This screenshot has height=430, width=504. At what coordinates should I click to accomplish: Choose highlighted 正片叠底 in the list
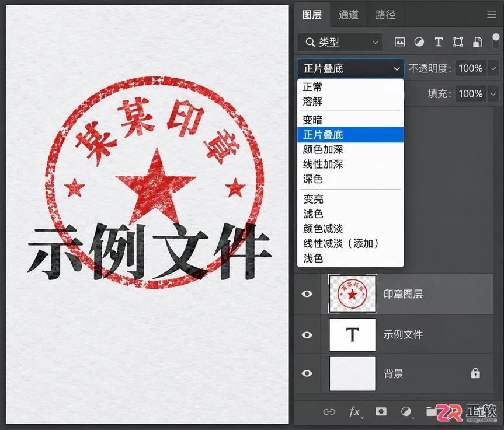(x=350, y=135)
